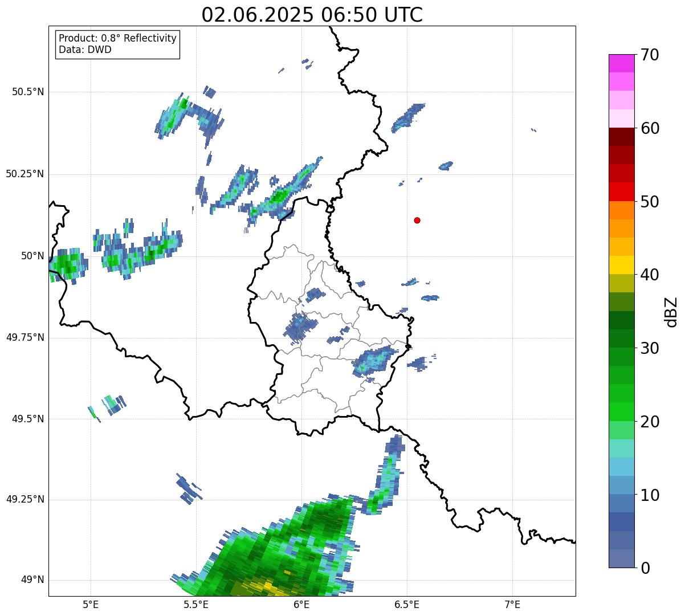Click the 5.5°E longitude label
Screen dimensions: 685x616
click(196, 604)
